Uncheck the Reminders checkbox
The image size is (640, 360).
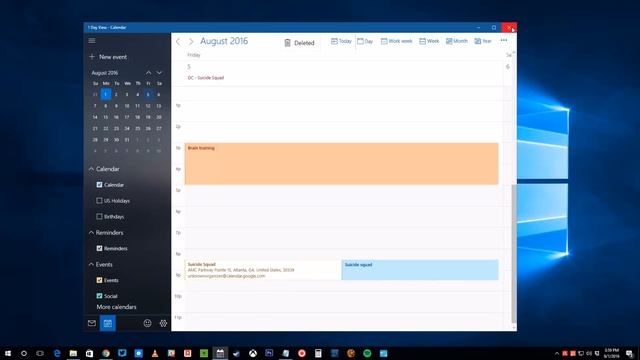(99, 248)
